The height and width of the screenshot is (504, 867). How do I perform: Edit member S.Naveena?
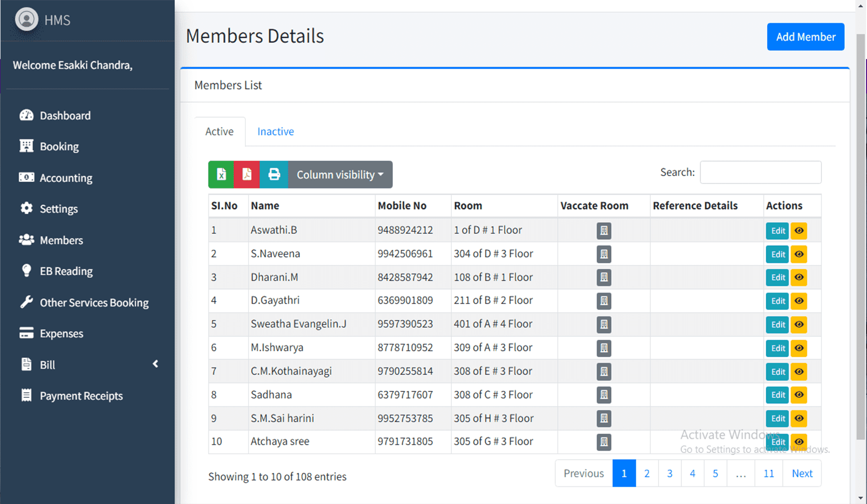(x=777, y=254)
